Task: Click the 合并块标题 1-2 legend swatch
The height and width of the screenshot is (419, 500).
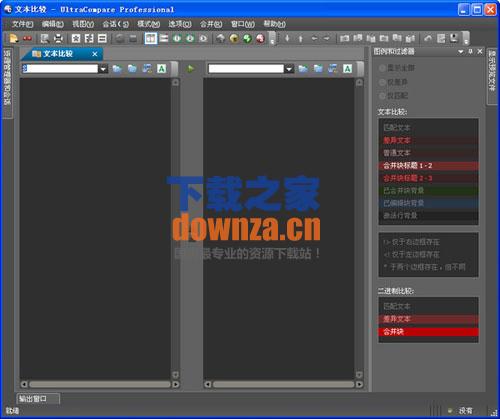Action: 429,166
